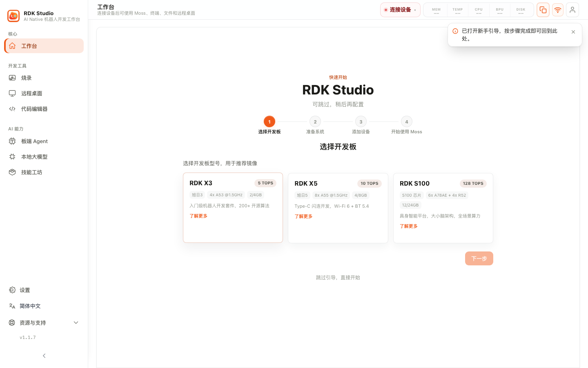Click 跳过引导，直接开始 link
Screen dimensions: 588x368
point(338,277)
